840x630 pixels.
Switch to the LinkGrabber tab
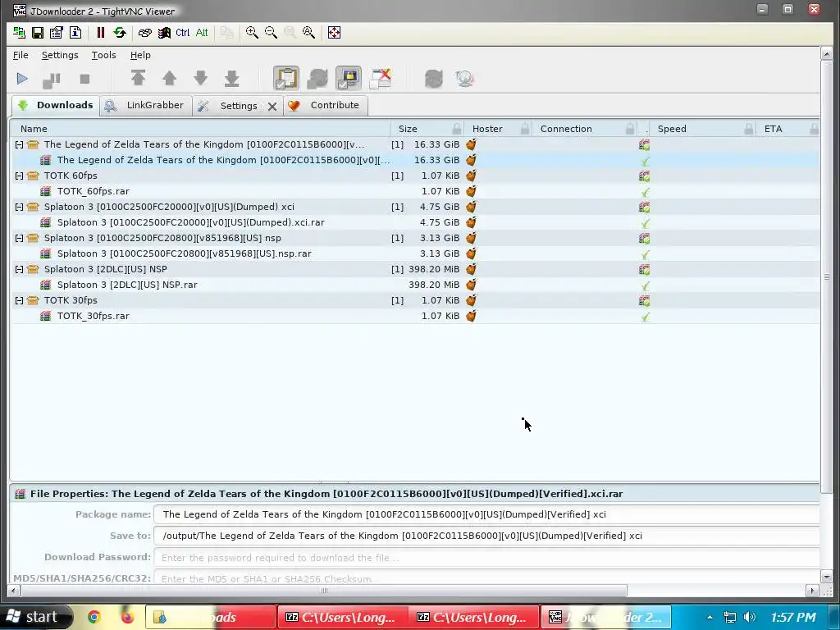(146, 106)
